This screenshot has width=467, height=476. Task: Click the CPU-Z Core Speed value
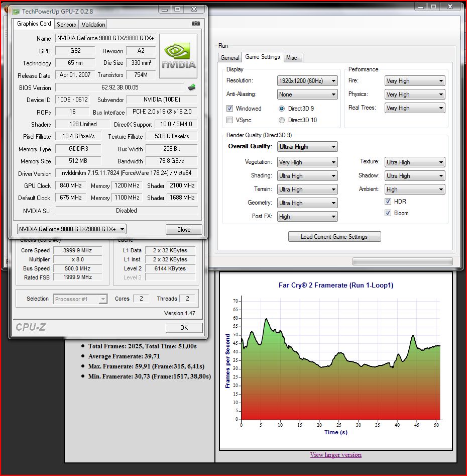coord(78,250)
